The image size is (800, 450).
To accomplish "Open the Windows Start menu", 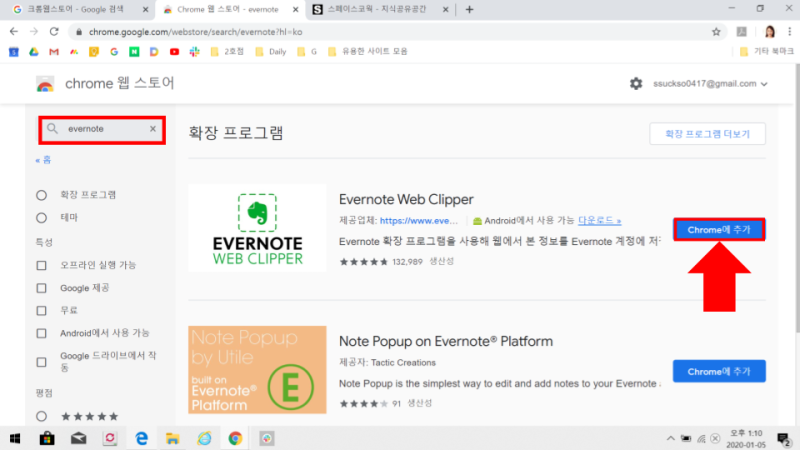I will click(x=15, y=438).
